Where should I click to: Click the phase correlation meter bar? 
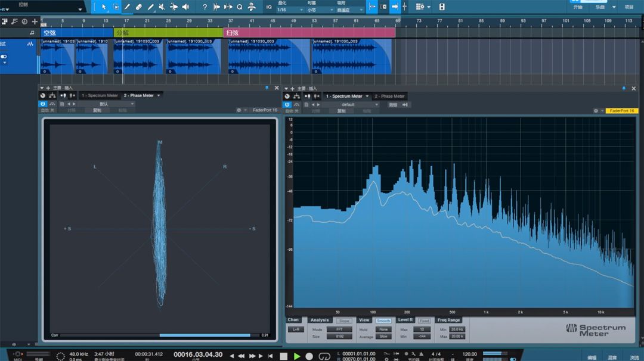coord(159,335)
